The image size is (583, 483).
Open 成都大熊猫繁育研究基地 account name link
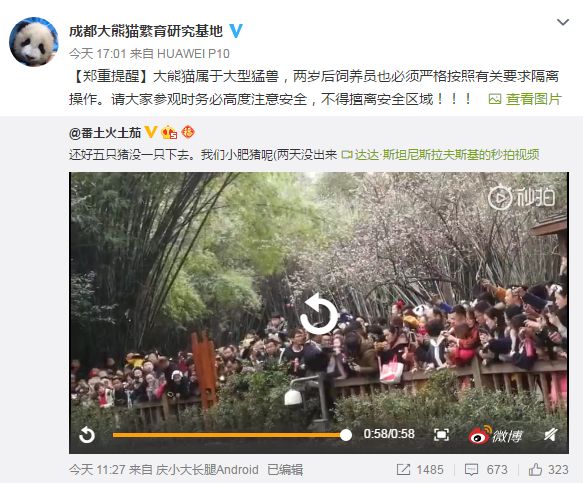tap(146, 31)
